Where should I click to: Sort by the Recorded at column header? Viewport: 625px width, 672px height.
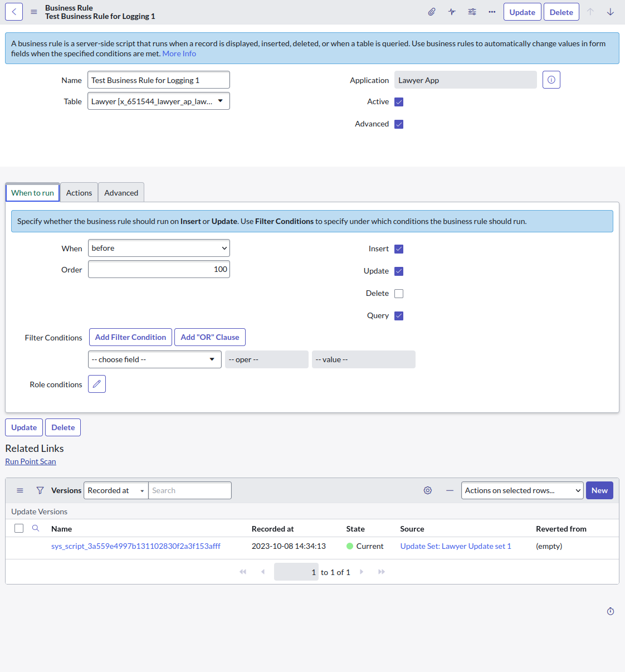click(x=272, y=529)
